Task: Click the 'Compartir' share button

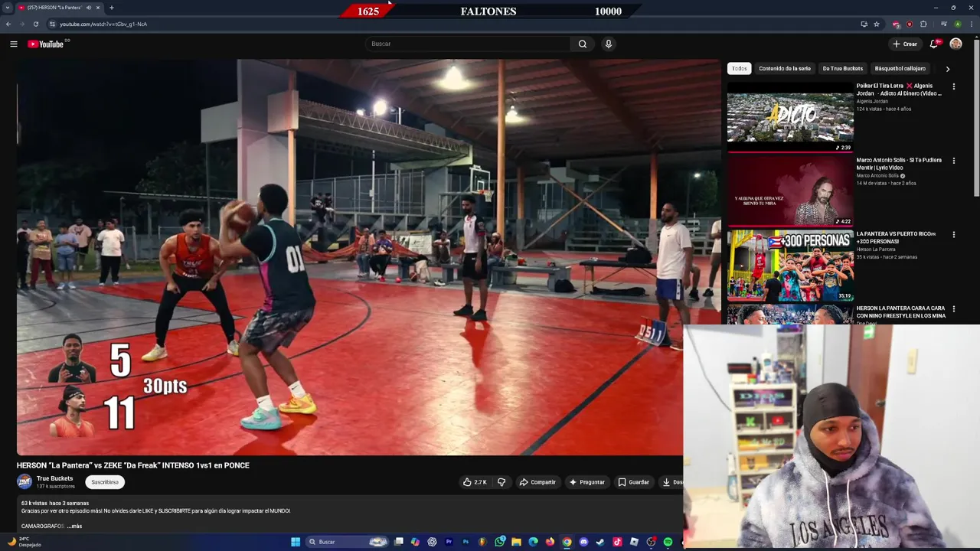Action: (x=537, y=482)
